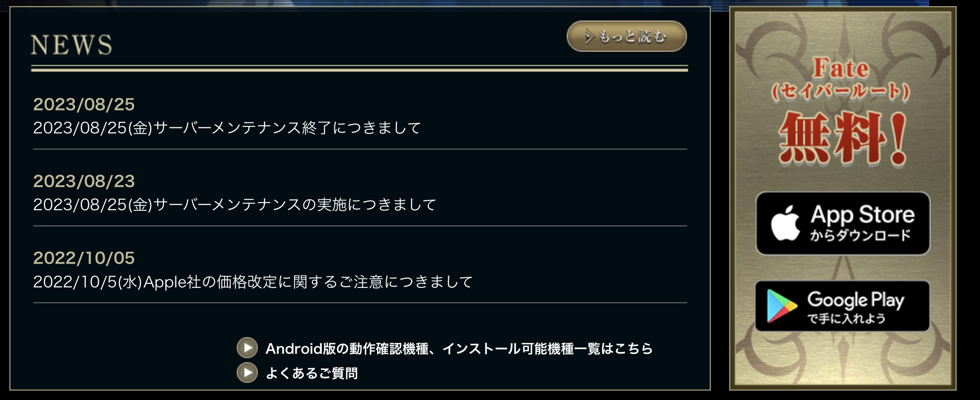
Task: Click play icon beside the Android device list
Action: (x=247, y=348)
